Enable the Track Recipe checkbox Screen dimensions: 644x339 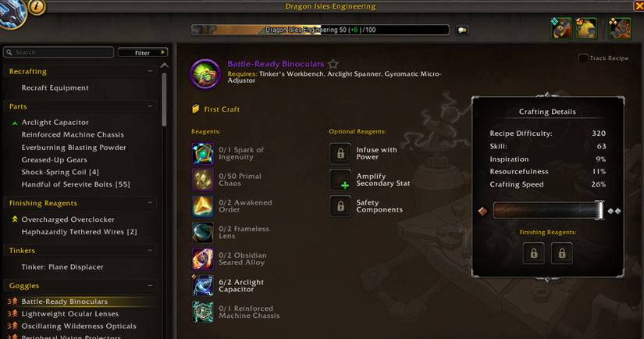click(x=583, y=59)
